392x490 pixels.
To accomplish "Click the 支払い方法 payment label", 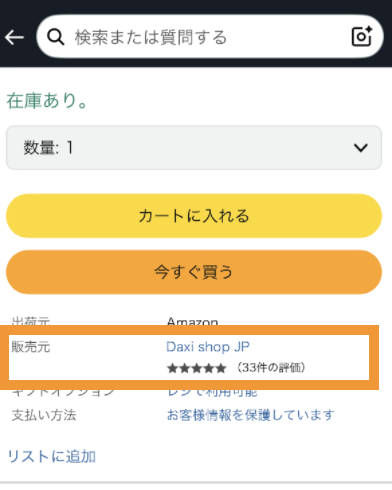I will point(44,415).
